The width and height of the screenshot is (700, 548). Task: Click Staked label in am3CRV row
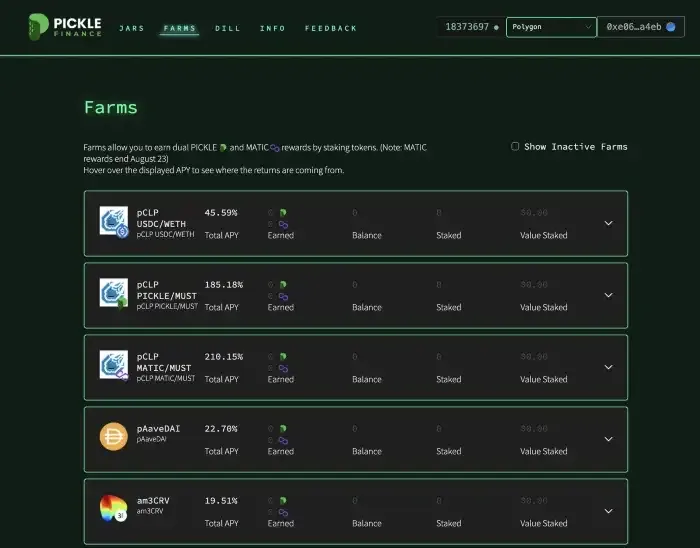[x=449, y=523]
